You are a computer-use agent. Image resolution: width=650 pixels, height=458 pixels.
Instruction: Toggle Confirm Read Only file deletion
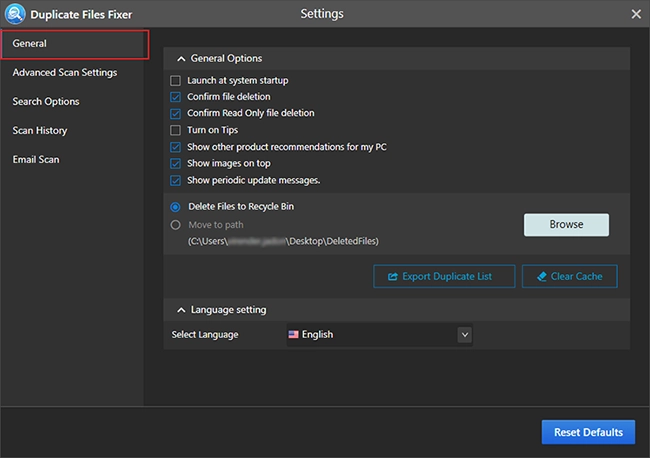click(175, 114)
